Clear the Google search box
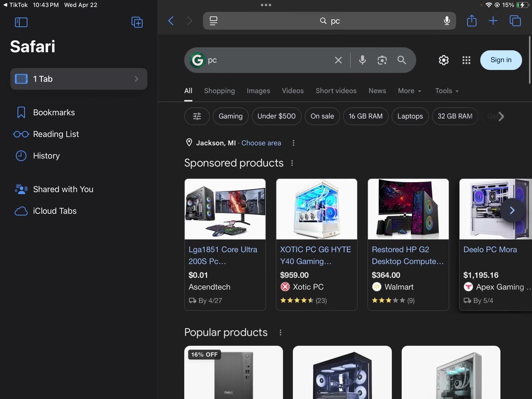The height and width of the screenshot is (399, 532). tap(338, 60)
